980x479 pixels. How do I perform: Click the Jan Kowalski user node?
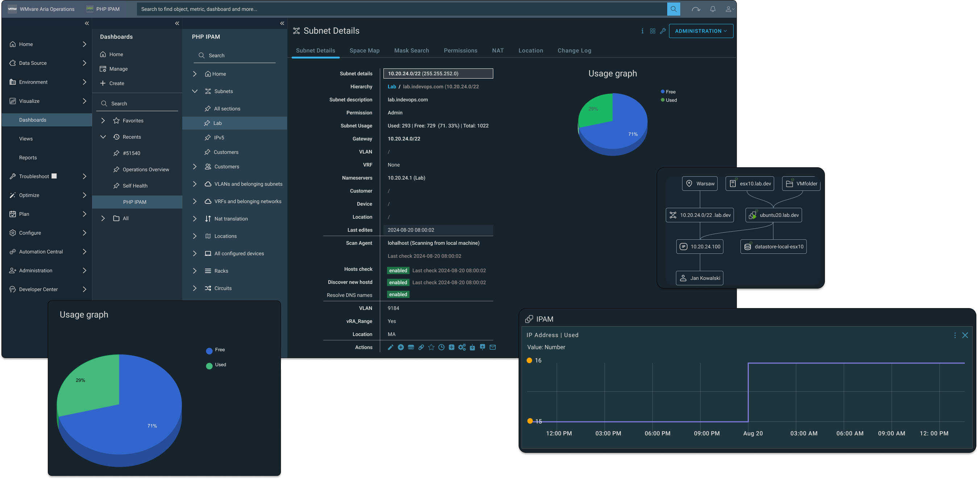pos(699,278)
